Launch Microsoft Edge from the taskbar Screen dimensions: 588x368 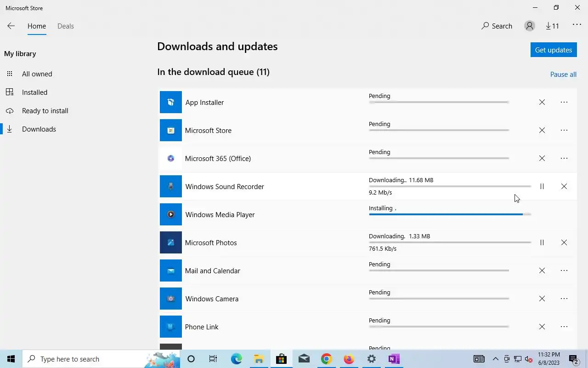236,359
